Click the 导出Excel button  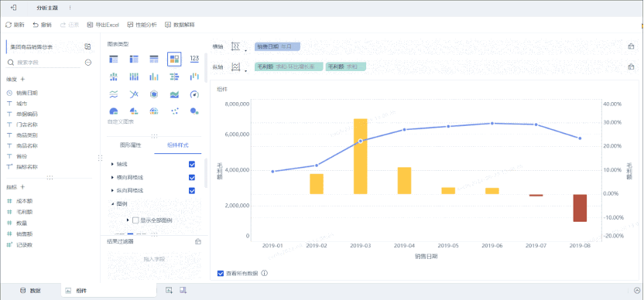pos(103,25)
